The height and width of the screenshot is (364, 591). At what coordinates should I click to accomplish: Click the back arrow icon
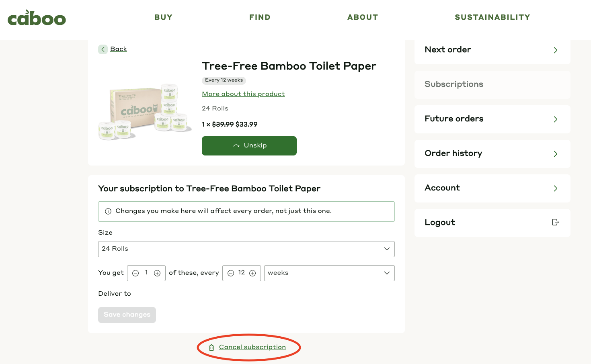pos(103,49)
